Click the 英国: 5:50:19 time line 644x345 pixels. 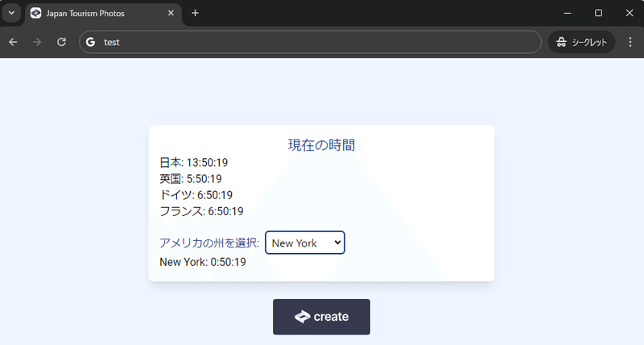(x=191, y=179)
